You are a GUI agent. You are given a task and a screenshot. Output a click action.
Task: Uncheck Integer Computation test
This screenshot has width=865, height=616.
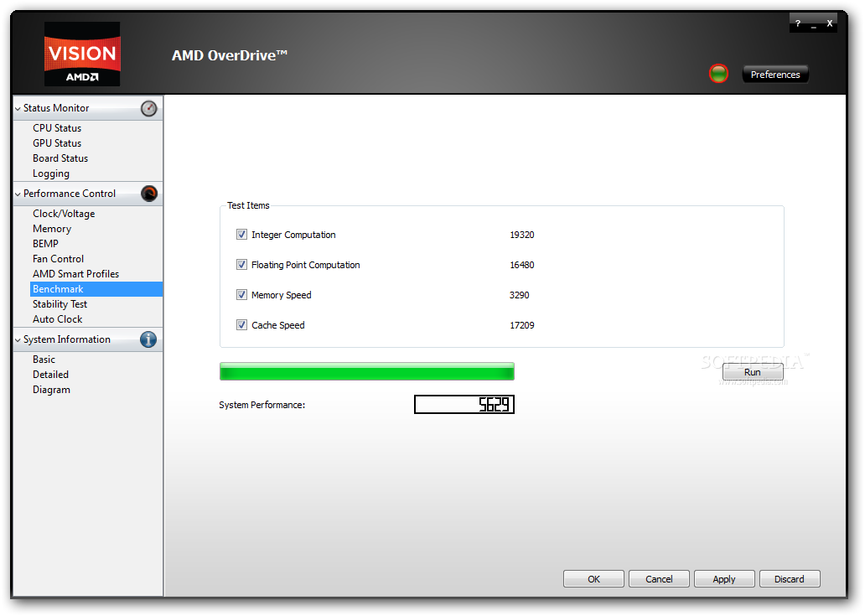[x=241, y=235]
